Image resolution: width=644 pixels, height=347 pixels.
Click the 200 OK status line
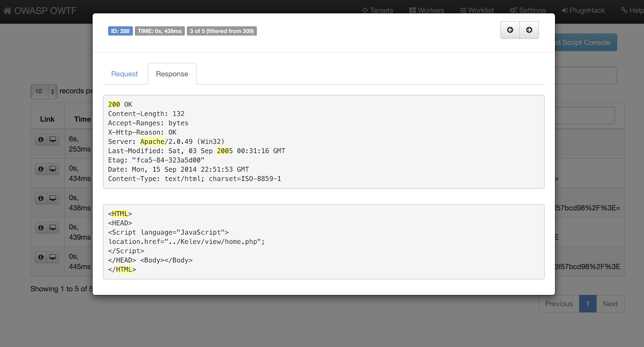click(120, 104)
